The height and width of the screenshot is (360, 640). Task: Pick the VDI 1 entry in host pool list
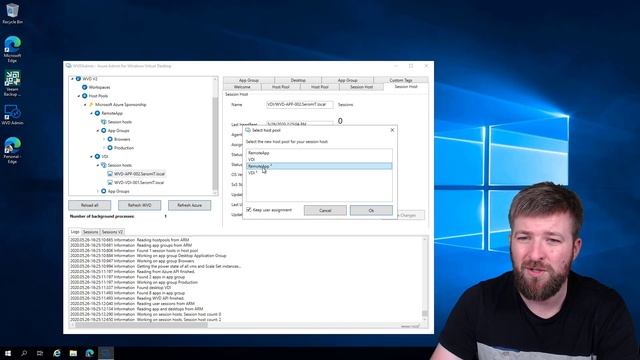319,173
